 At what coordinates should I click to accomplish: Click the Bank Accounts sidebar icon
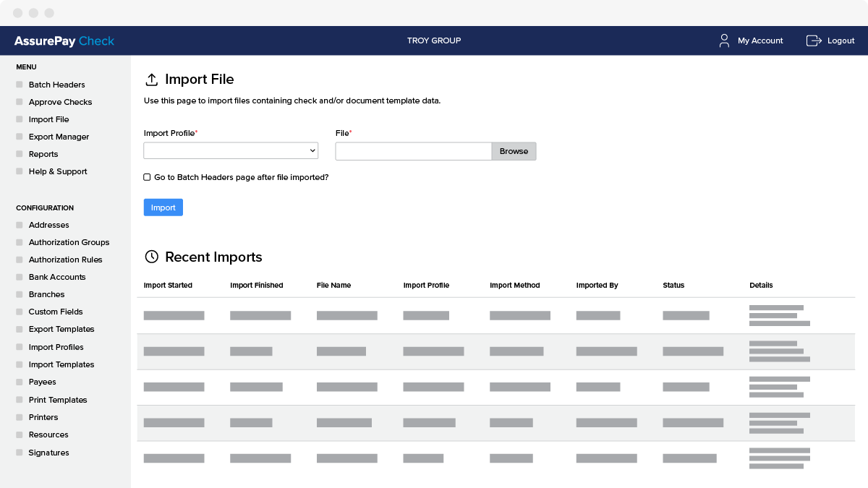pos(20,277)
